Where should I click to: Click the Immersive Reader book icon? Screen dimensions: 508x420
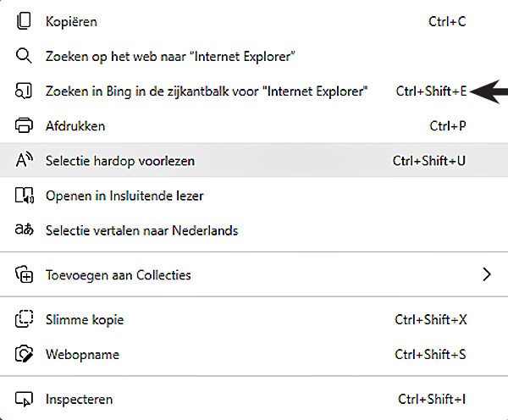pyautogui.click(x=25, y=195)
